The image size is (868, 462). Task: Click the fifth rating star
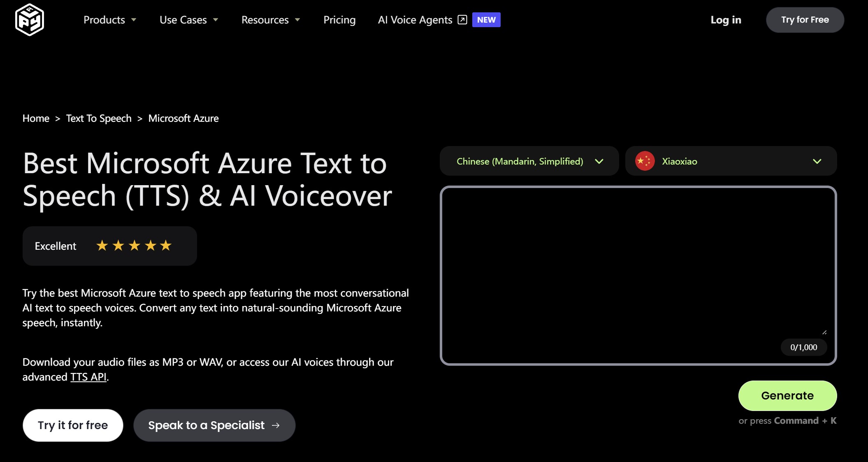coord(166,246)
